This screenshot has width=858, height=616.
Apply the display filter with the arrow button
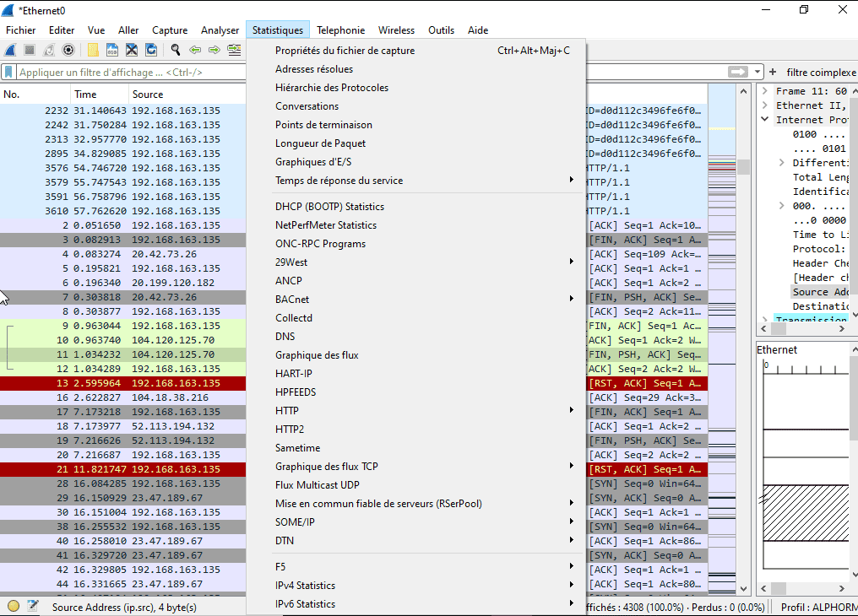tap(738, 73)
